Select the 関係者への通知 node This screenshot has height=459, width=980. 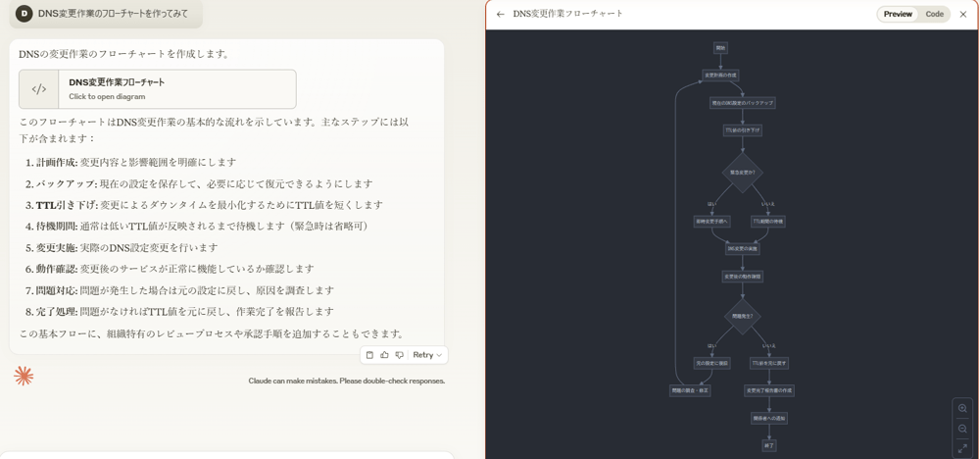(768, 418)
